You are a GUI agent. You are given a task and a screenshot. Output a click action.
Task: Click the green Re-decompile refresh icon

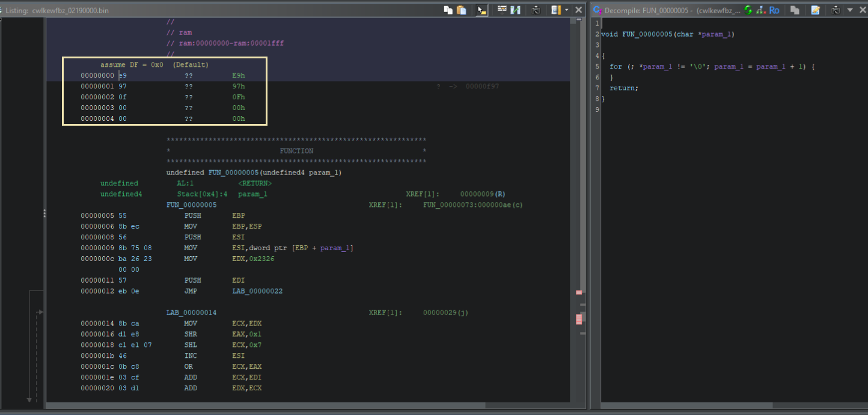pos(748,10)
